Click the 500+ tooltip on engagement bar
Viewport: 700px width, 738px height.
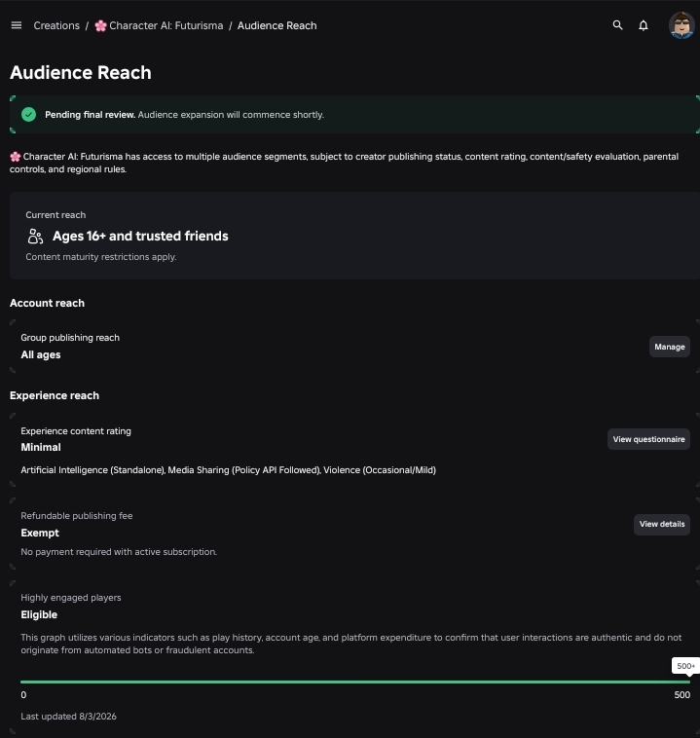click(x=685, y=666)
